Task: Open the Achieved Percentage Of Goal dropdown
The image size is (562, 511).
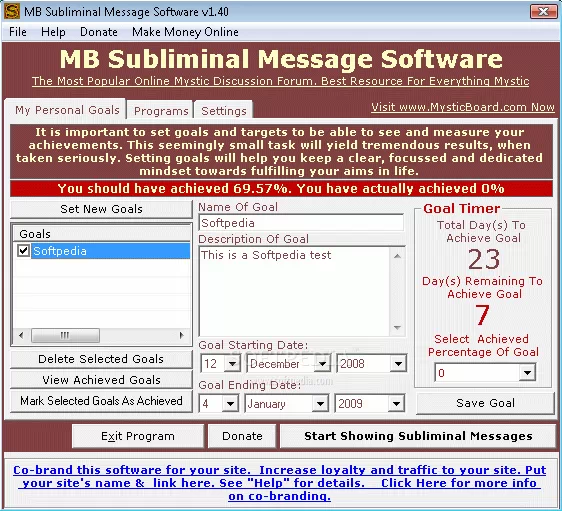Action: click(527, 373)
